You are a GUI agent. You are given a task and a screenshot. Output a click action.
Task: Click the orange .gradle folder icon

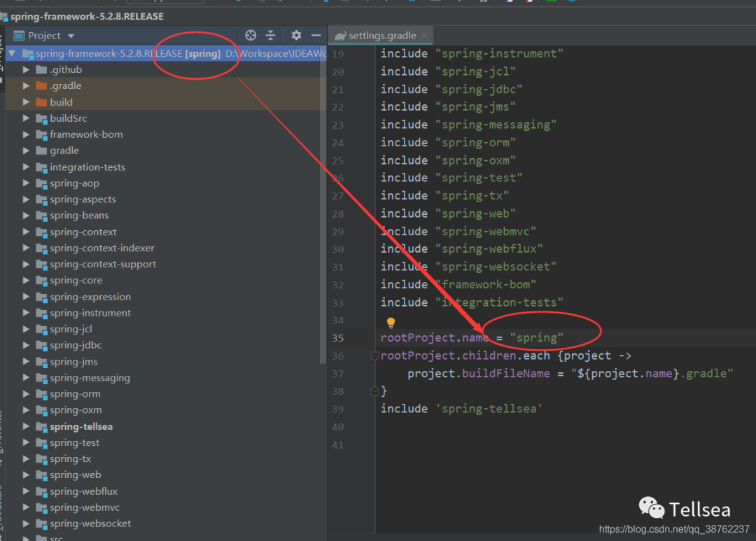41,86
